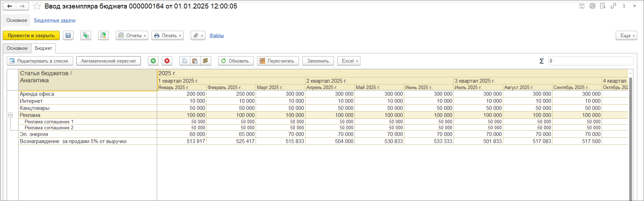
Task: Click the paste clipboard icon in table toolbar
Action: pos(195,61)
